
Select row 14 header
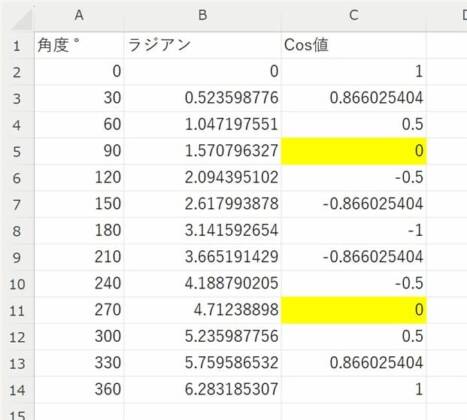click(x=17, y=390)
